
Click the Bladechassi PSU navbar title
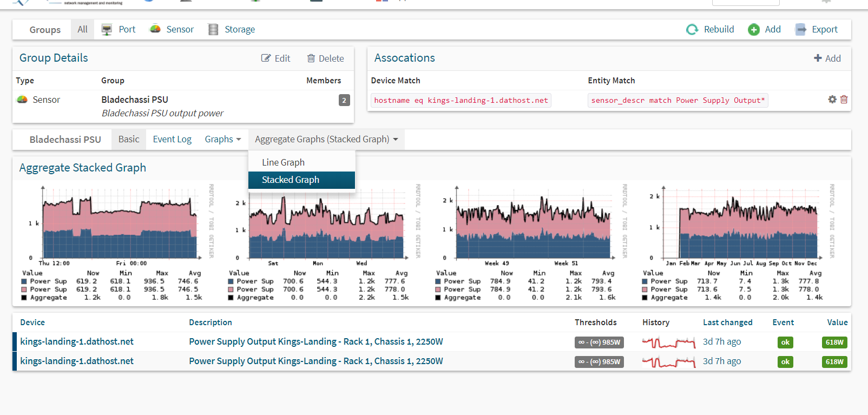(x=65, y=140)
